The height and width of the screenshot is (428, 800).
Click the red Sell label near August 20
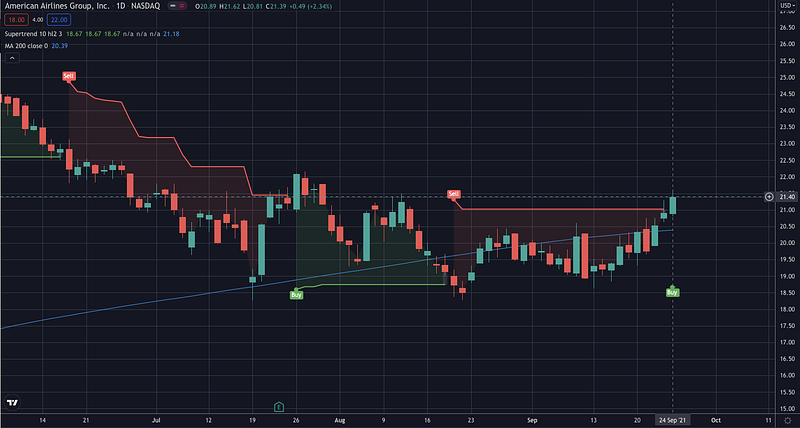[x=454, y=194]
